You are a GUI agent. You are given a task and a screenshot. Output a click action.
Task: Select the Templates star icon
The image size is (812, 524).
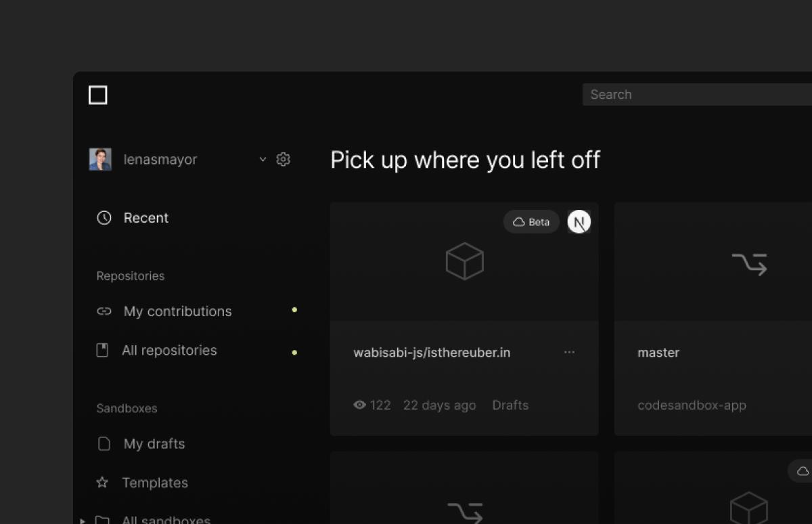[102, 482]
